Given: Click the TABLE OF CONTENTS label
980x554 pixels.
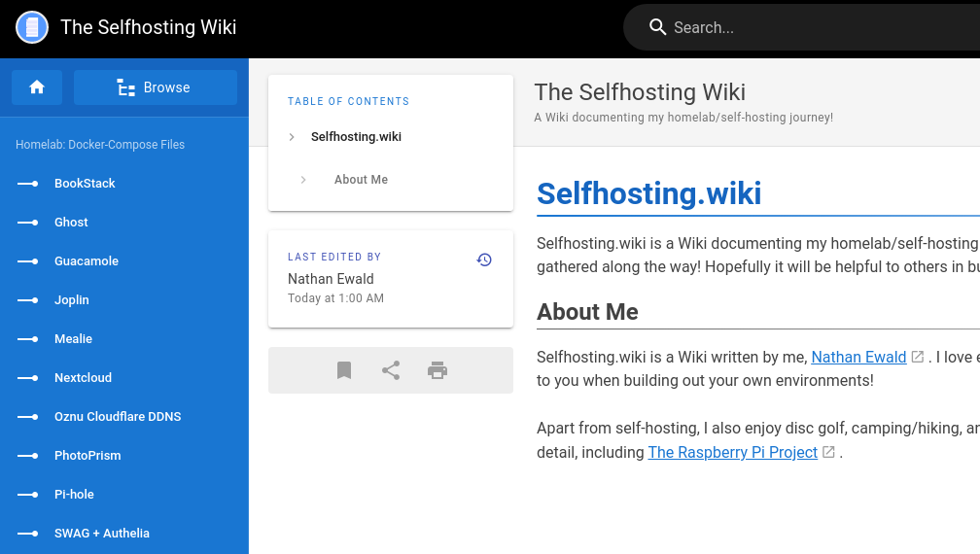Looking at the screenshot, I should click(348, 101).
